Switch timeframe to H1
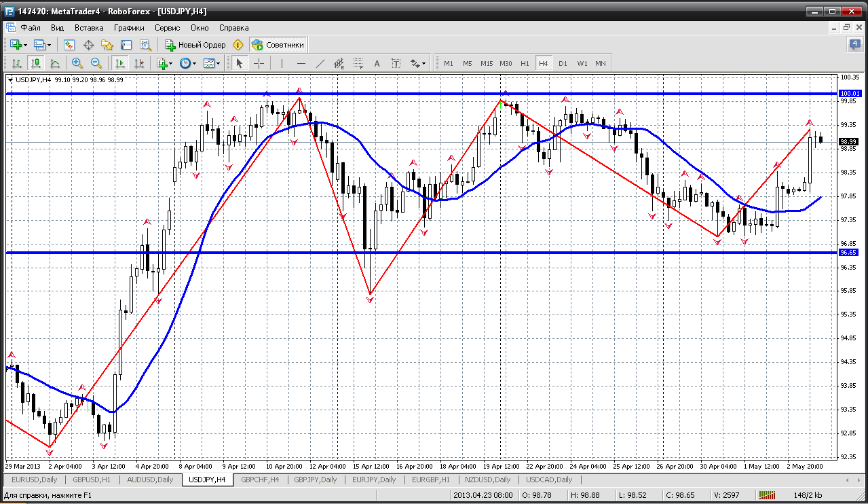 (525, 63)
